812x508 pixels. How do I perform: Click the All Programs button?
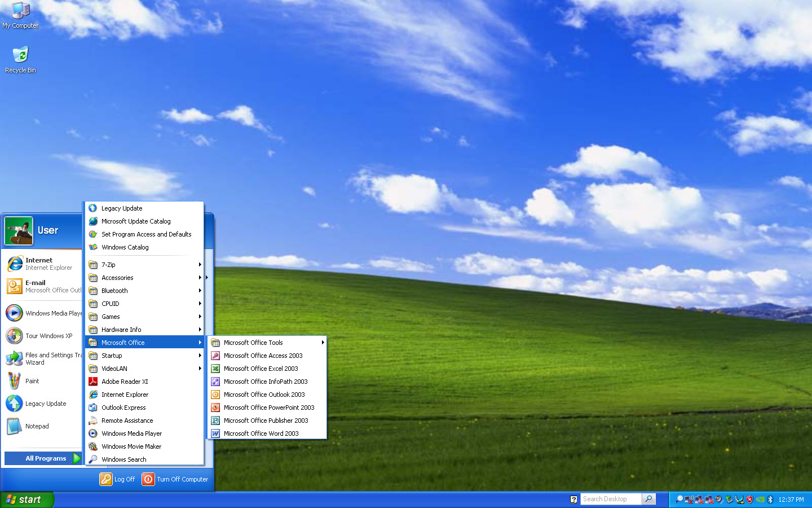(x=43, y=458)
